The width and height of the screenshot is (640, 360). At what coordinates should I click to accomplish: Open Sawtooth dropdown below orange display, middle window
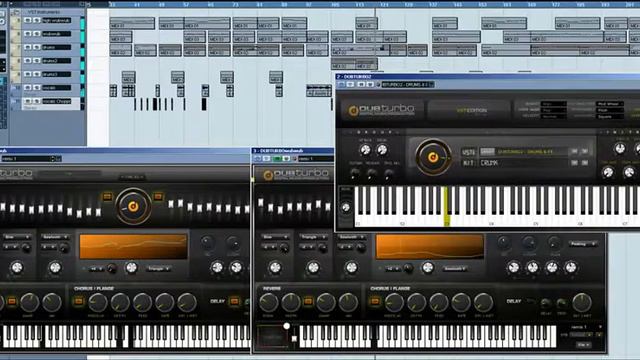[455, 269]
